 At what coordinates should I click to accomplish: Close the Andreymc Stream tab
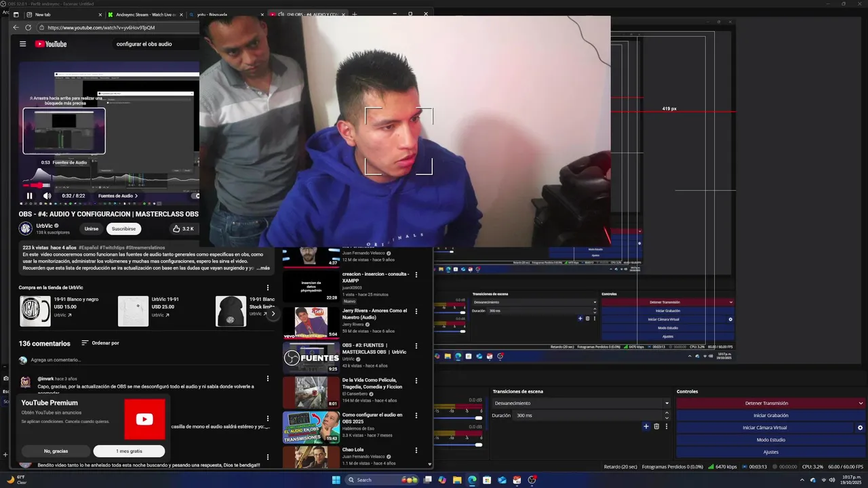[x=181, y=14]
